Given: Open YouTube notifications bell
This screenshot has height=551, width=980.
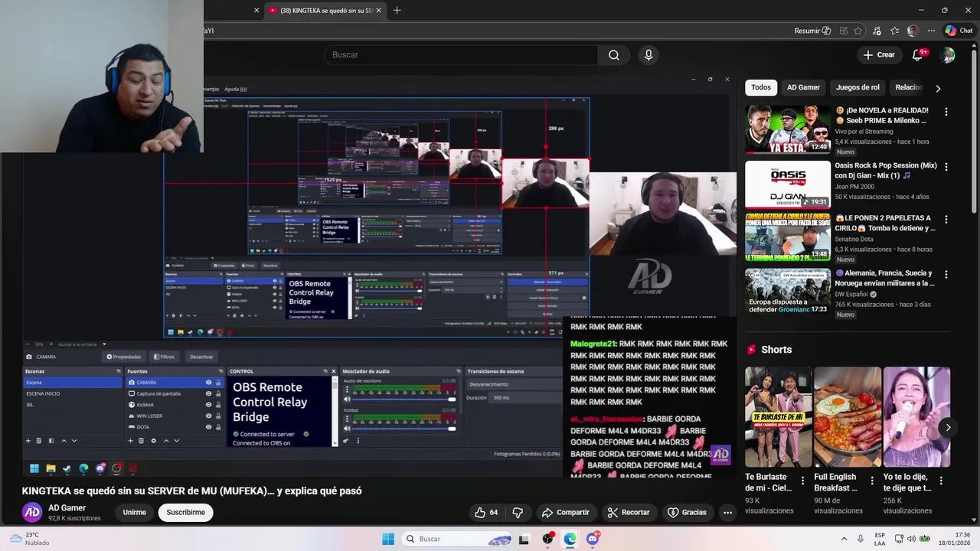Looking at the screenshot, I should click(x=918, y=55).
